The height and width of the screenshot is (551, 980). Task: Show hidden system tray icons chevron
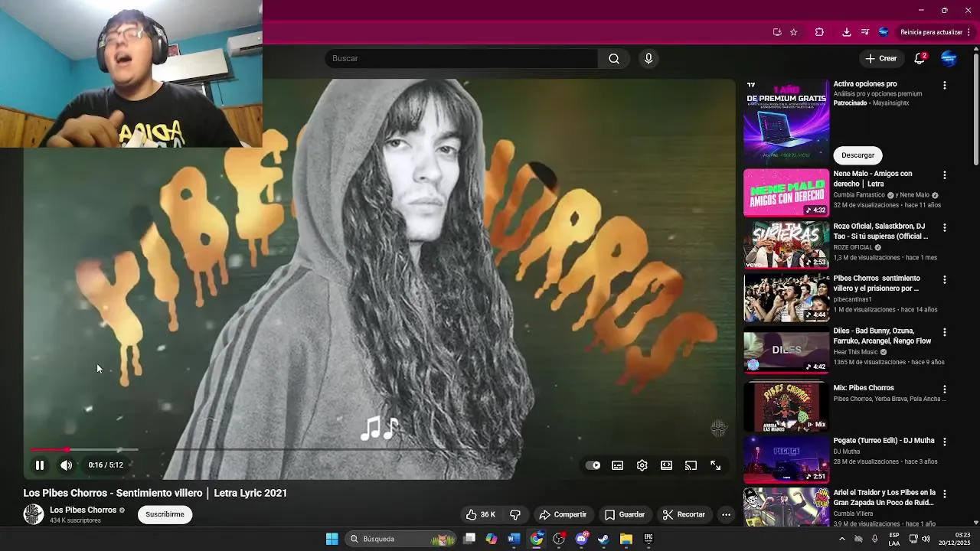point(841,539)
